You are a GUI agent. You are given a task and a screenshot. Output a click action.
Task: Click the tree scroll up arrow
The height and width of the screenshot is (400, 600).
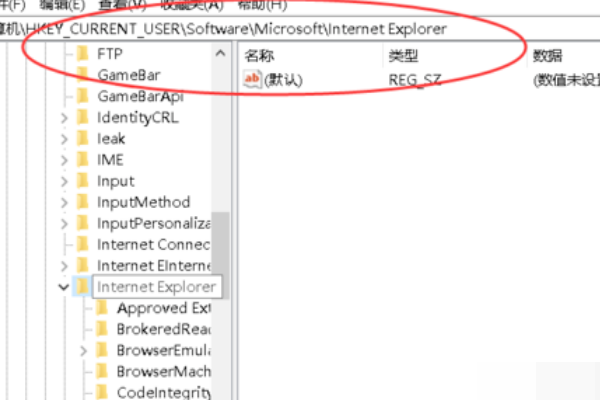[x=220, y=54]
